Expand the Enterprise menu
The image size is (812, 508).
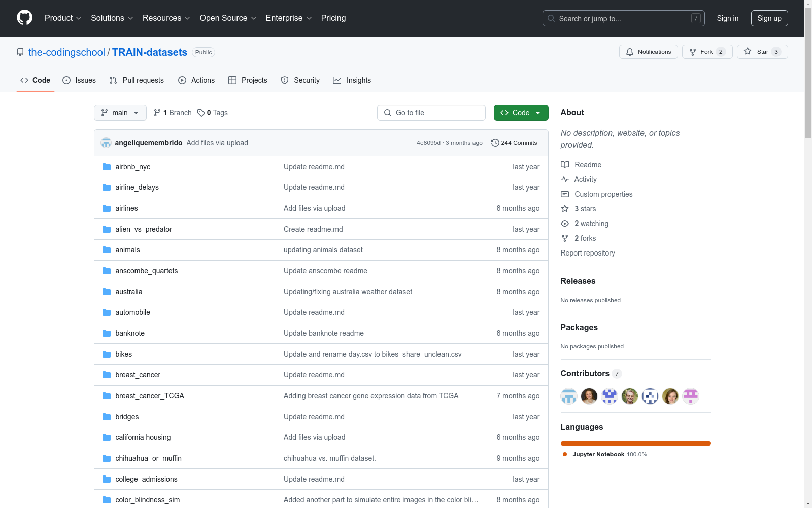click(x=289, y=18)
